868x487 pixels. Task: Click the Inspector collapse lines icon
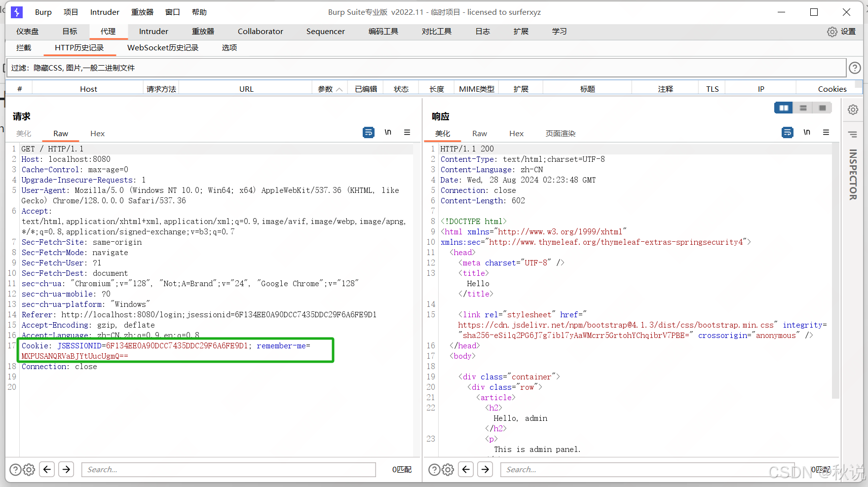point(853,134)
